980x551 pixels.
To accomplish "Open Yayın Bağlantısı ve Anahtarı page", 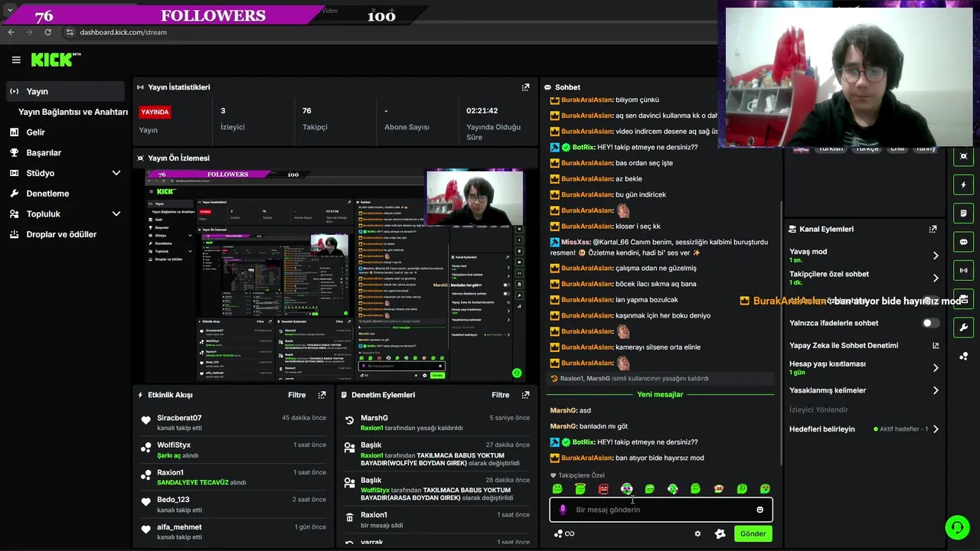I will [73, 112].
